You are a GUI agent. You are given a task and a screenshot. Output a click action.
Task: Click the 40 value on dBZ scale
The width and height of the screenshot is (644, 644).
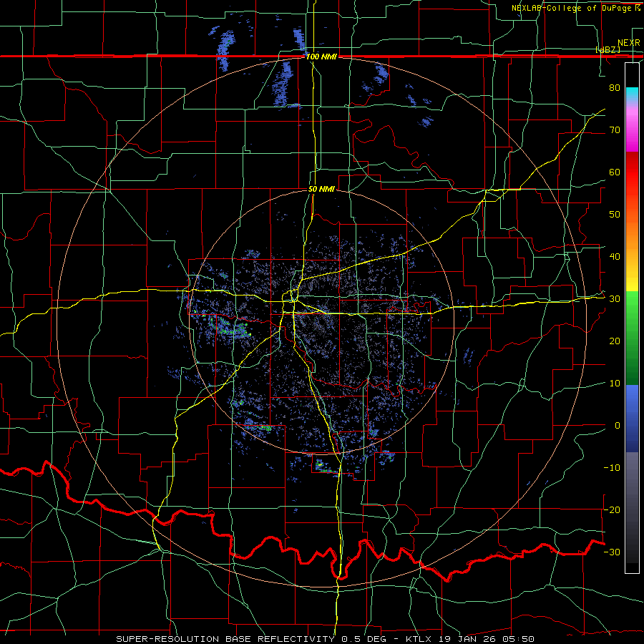tap(615, 257)
